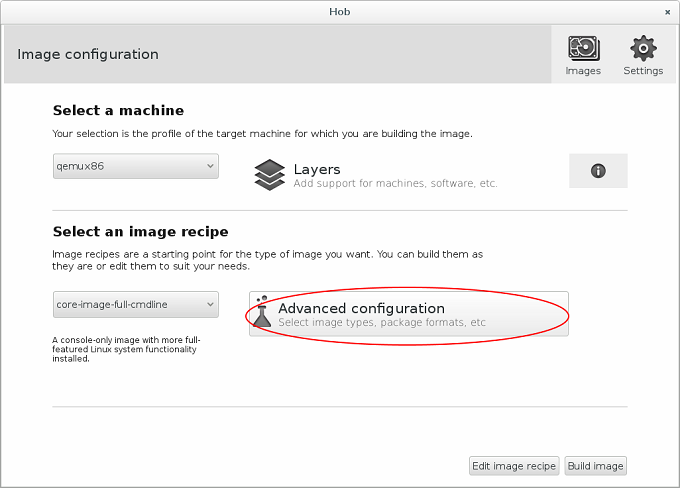Click the Advanced configuration flask icon
Image resolution: width=680 pixels, height=488 pixels.
tap(263, 313)
